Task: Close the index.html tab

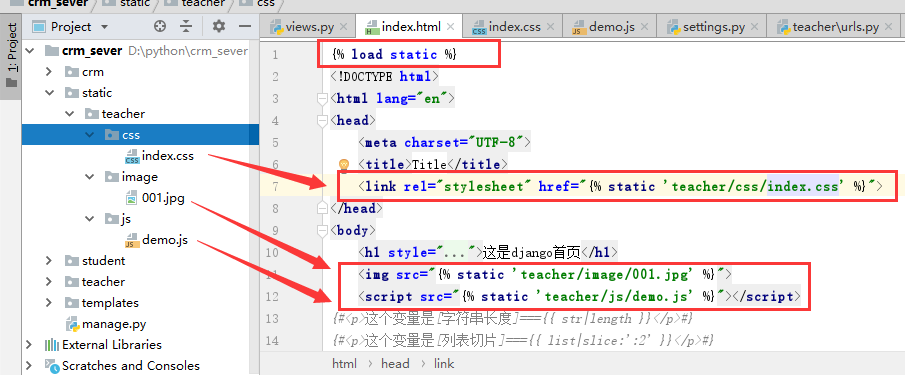Action: pyautogui.click(x=451, y=27)
